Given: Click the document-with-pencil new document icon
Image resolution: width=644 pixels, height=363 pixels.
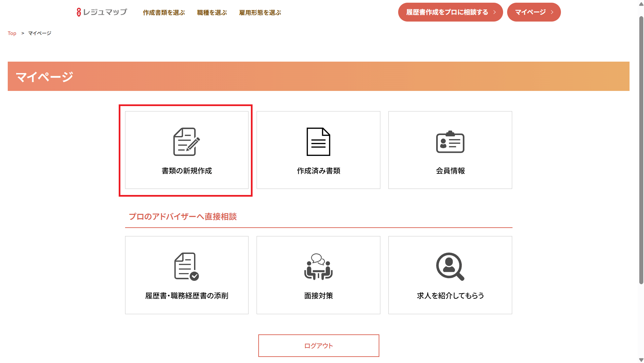Looking at the screenshot, I should (186, 142).
